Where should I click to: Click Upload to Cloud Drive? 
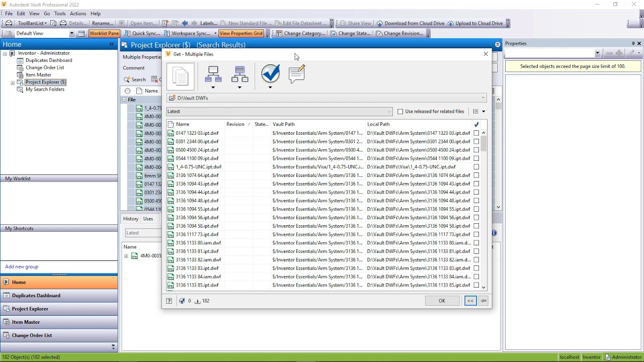[x=475, y=23]
